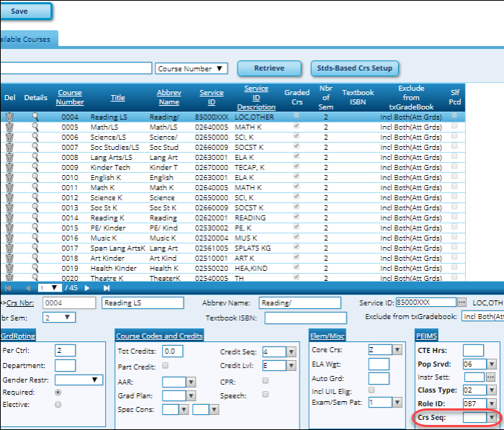The image size is (504, 430).
Task: View details of course 0014 Reading K
Action: click(34, 218)
